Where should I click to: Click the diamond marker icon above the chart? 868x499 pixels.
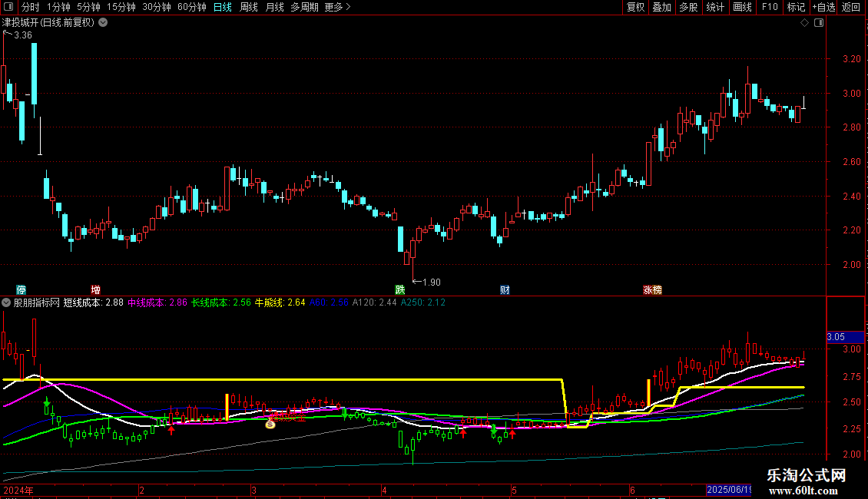pyautogui.click(x=804, y=23)
